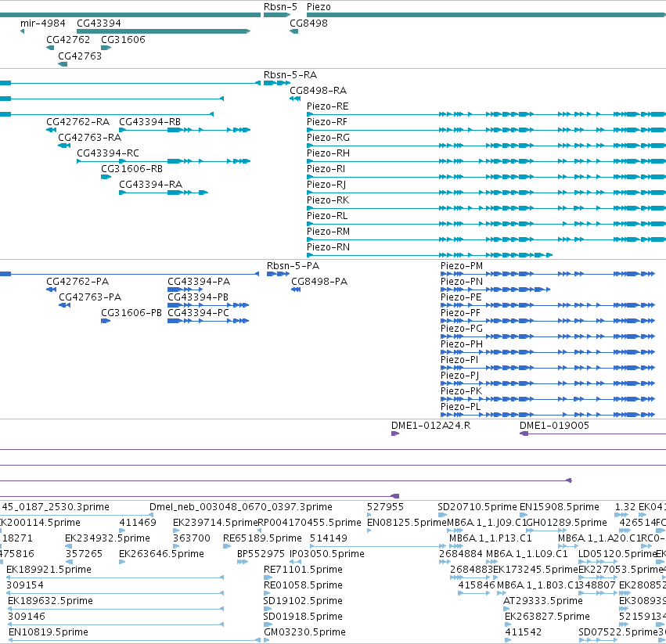Click the CG42763-PA protein label

tap(90, 297)
